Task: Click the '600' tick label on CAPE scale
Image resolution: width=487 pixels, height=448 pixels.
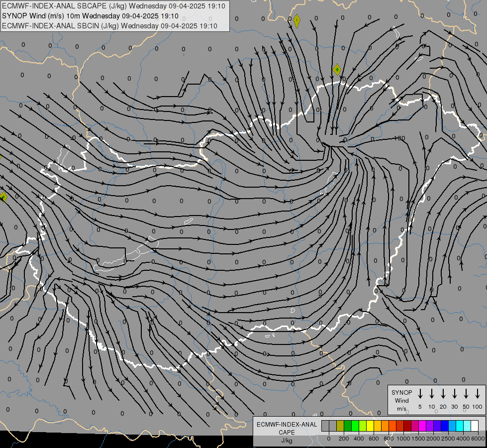Action: (x=374, y=439)
